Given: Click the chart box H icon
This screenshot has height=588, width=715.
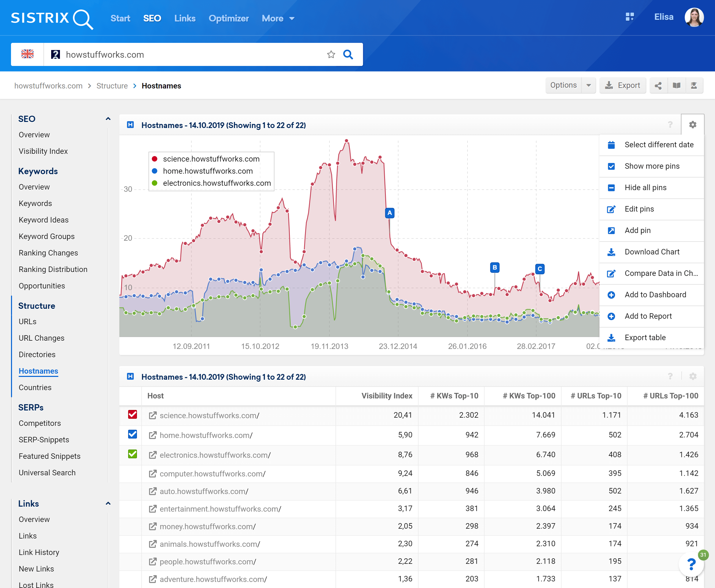Looking at the screenshot, I should 130,125.
